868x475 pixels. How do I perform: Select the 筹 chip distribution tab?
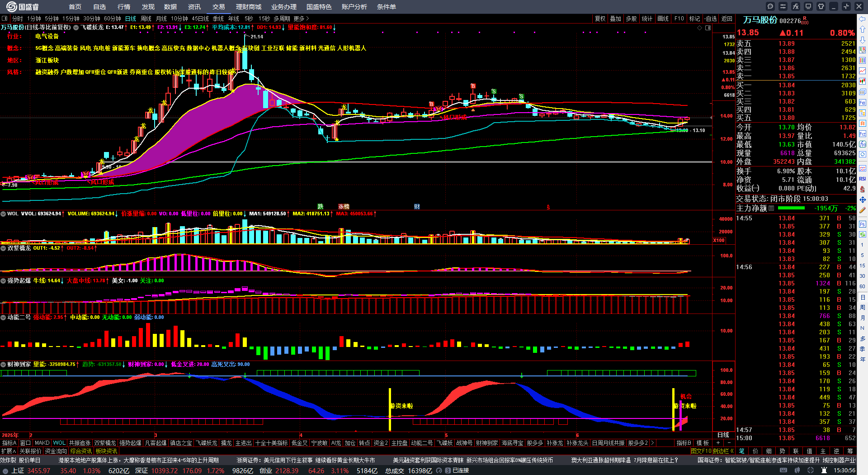point(850,451)
